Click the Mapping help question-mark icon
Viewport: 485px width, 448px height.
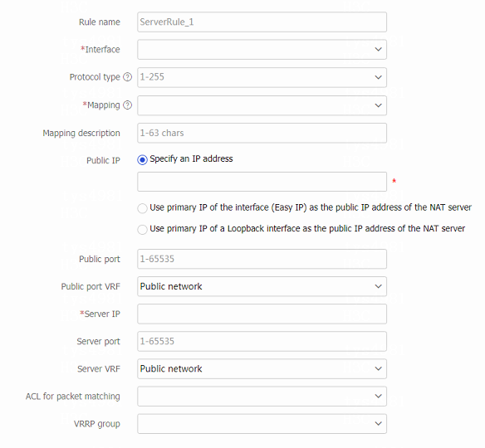click(x=127, y=105)
